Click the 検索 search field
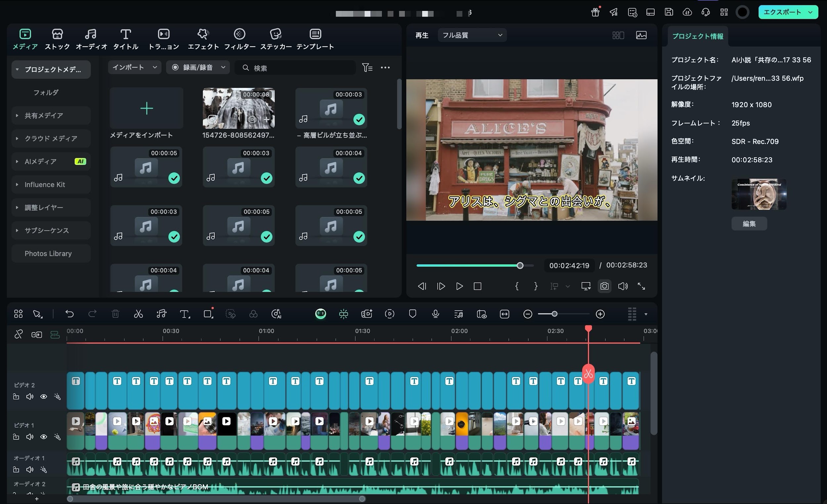Screen dimensions: 827x504 (x=295, y=67)
